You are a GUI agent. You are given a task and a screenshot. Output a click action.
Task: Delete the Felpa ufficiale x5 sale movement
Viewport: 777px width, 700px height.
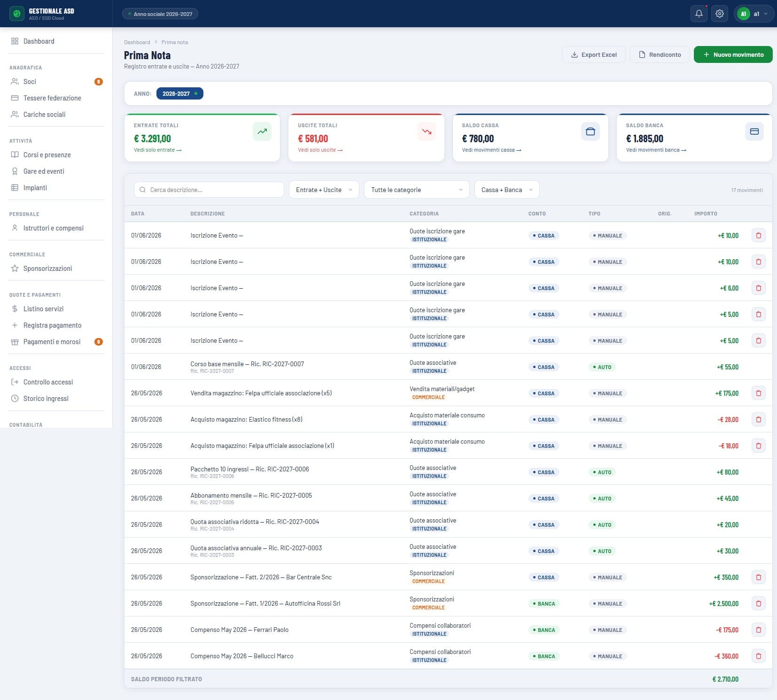pyautogui.click(x=758, y=393)
